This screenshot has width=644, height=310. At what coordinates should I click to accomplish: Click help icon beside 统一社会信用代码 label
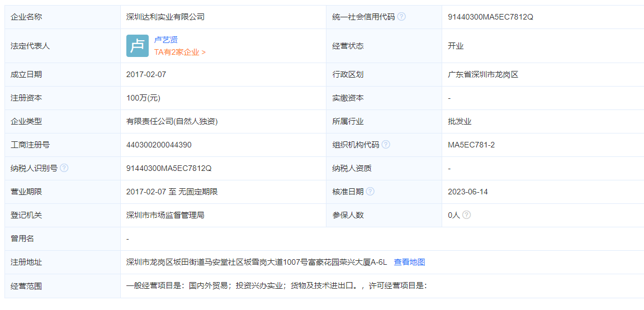(401, 17)
